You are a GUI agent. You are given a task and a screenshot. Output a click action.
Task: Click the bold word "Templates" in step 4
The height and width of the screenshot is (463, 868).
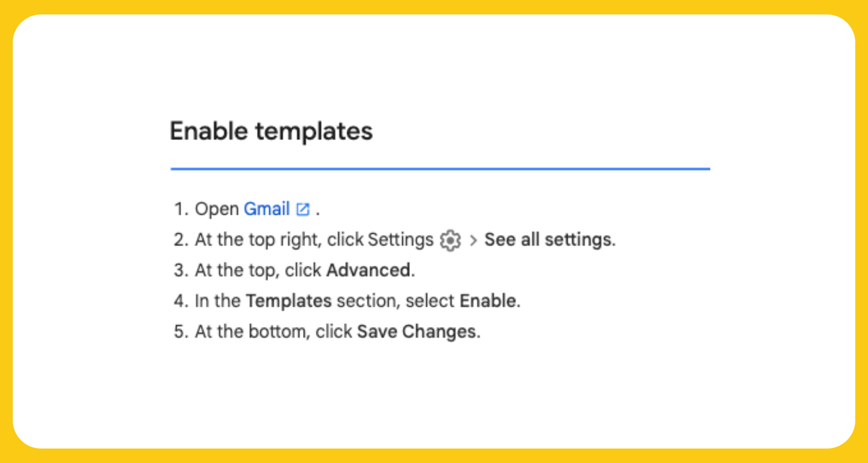point(289,301)
